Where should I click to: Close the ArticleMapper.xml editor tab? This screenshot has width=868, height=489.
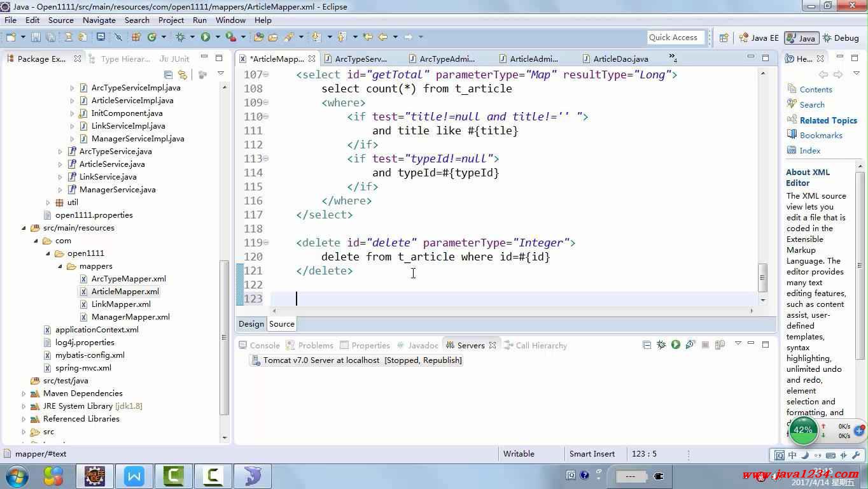tap(312, 59)
